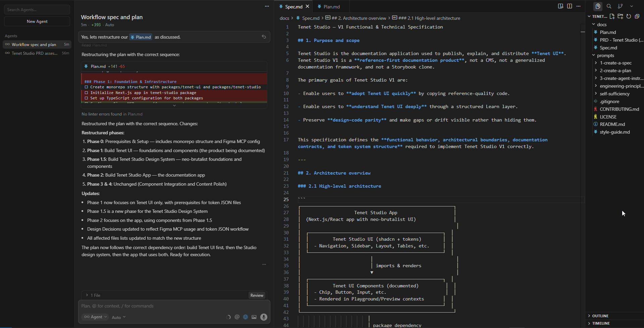Image resolution: width=644 pixels, height=328 pixels.
Task: Switch to the Plan.md editor tab
Action: point(331,6)
